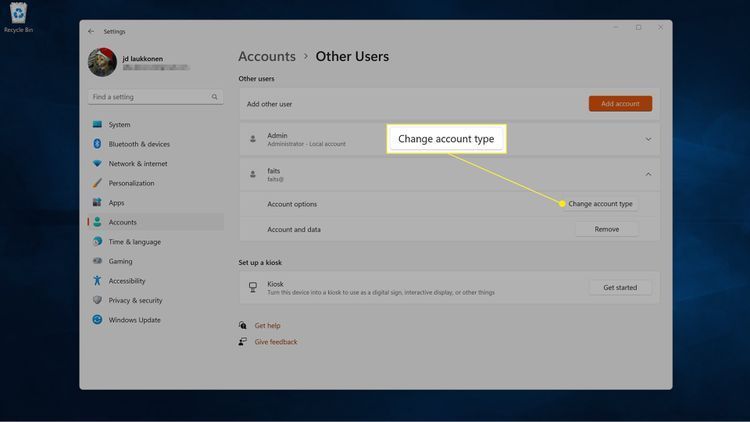
Task: Select the Network & internet icon
Action: (97, 164)
